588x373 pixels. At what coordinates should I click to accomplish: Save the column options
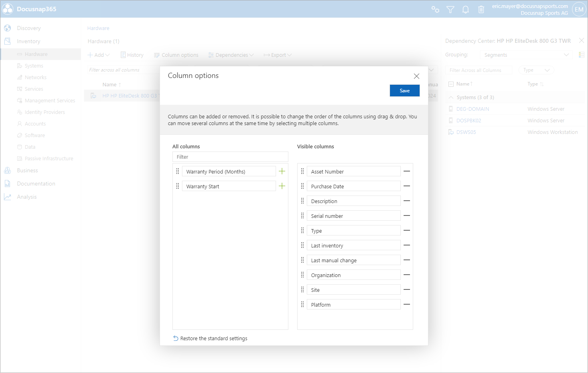pos(404,90)
